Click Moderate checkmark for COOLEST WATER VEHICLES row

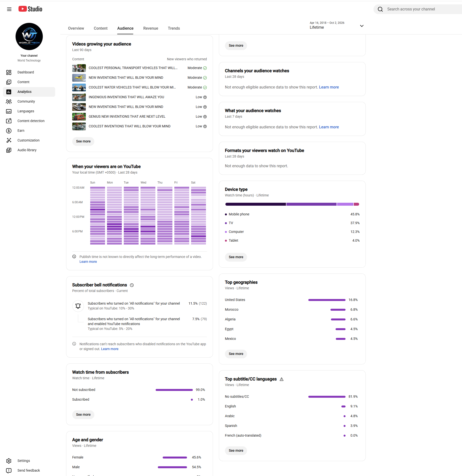205,88
